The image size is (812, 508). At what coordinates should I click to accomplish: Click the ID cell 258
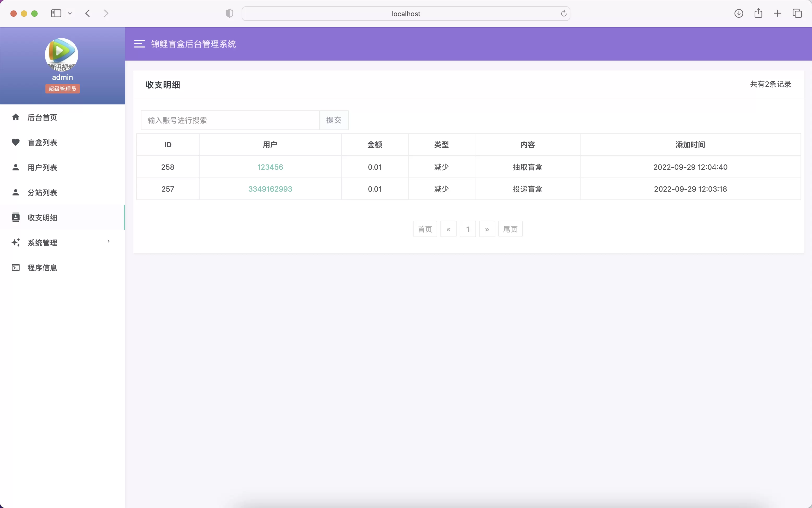168,167
